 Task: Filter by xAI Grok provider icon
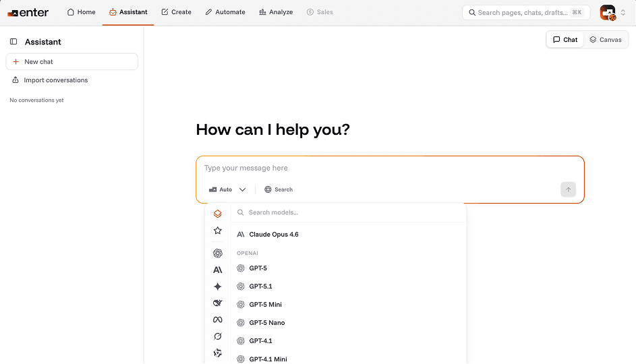pos(218,336)
